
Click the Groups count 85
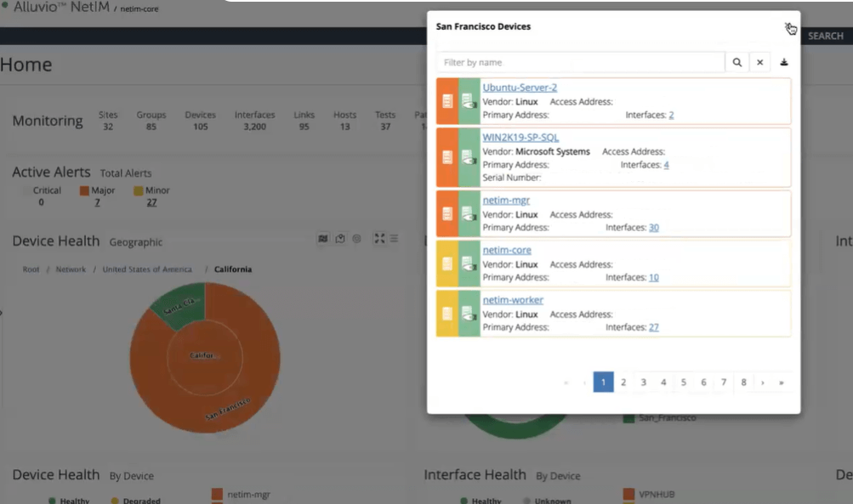pyautogui.click(x=151, y=127)
